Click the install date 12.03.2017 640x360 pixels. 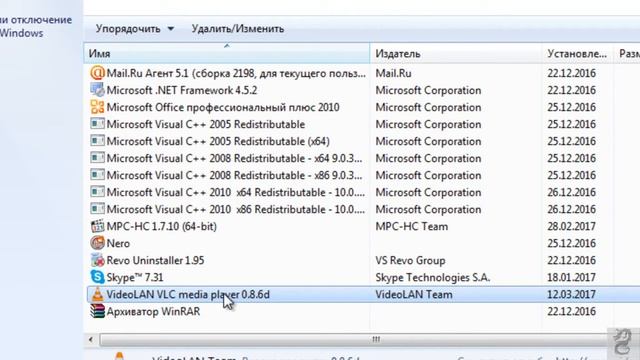[x=571, y=294]
